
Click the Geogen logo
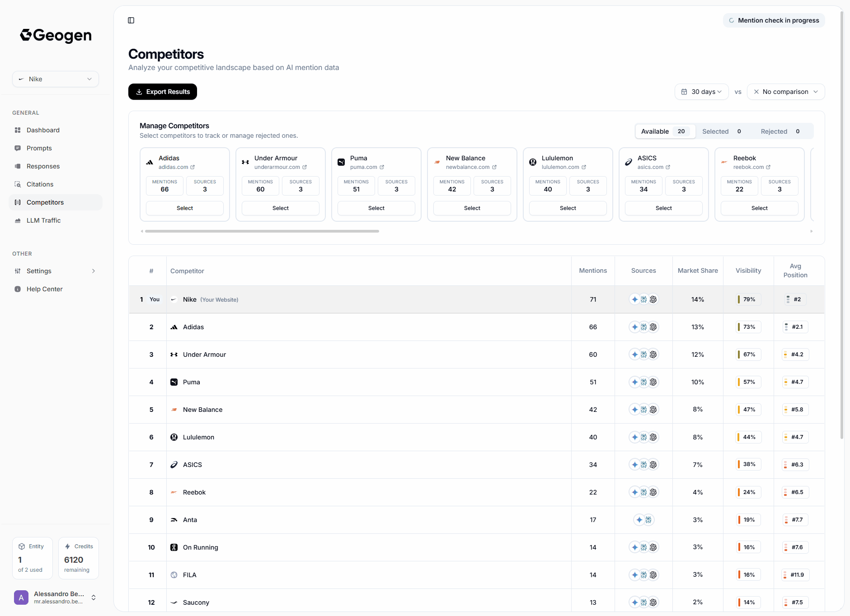pyautogui.click(x=55, y=35)
